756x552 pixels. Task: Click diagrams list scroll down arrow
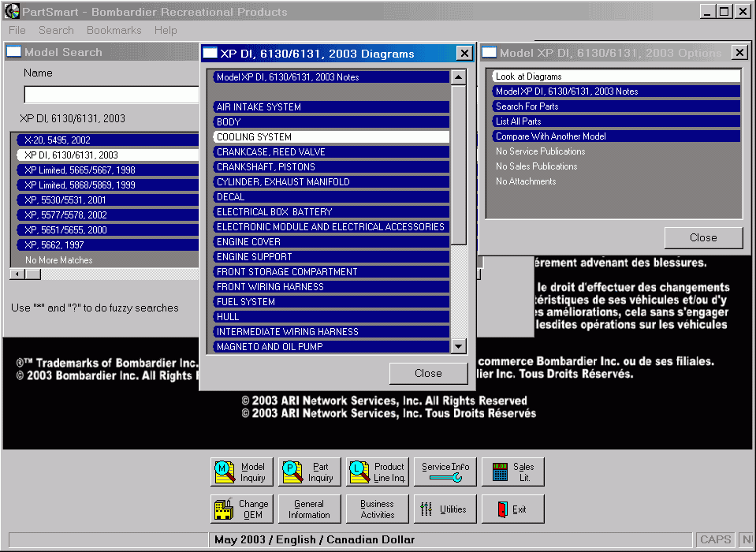(458, 346)
